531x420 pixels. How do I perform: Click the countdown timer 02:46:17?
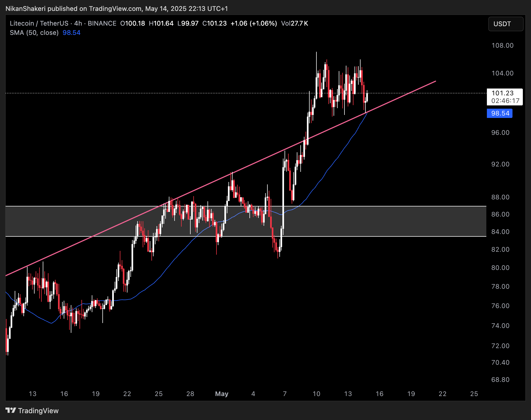pos(505,101)
